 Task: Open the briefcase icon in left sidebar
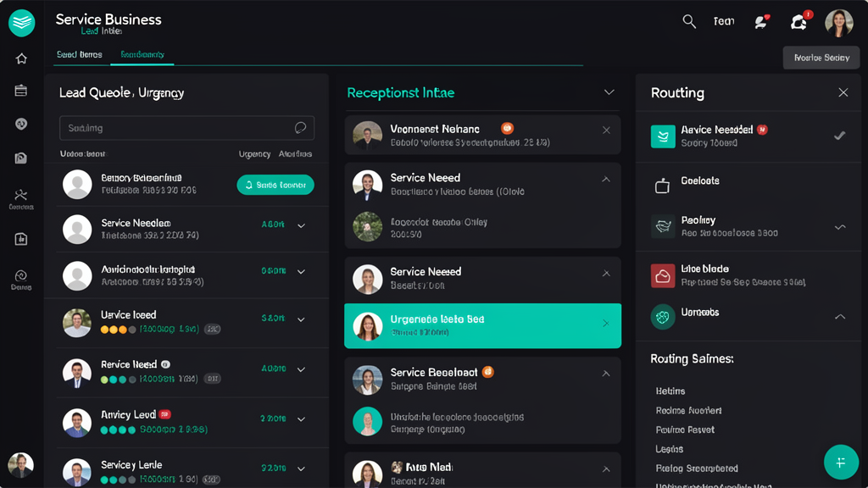21,91
